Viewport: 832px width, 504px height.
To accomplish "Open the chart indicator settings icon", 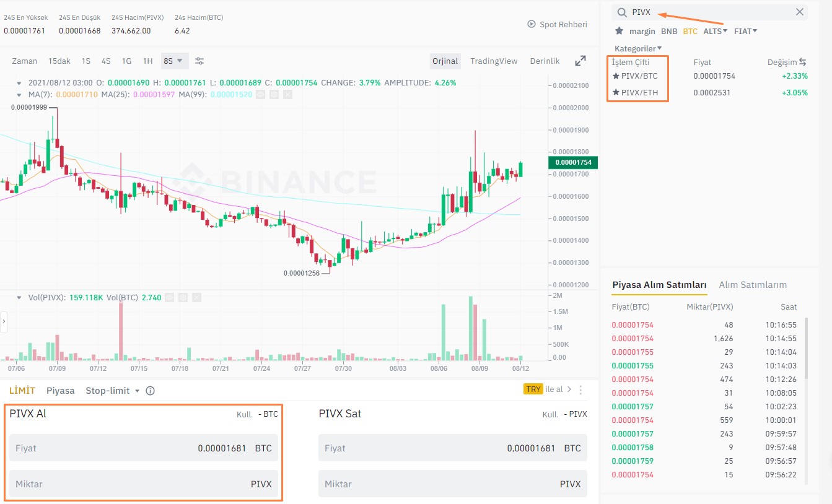I will click(x=199, y=61).
